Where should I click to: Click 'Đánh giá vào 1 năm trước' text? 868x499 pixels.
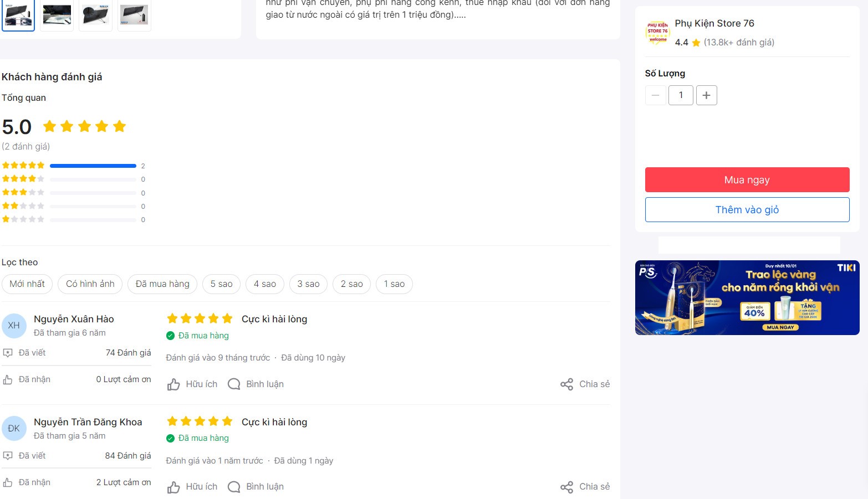pos(215,461)
